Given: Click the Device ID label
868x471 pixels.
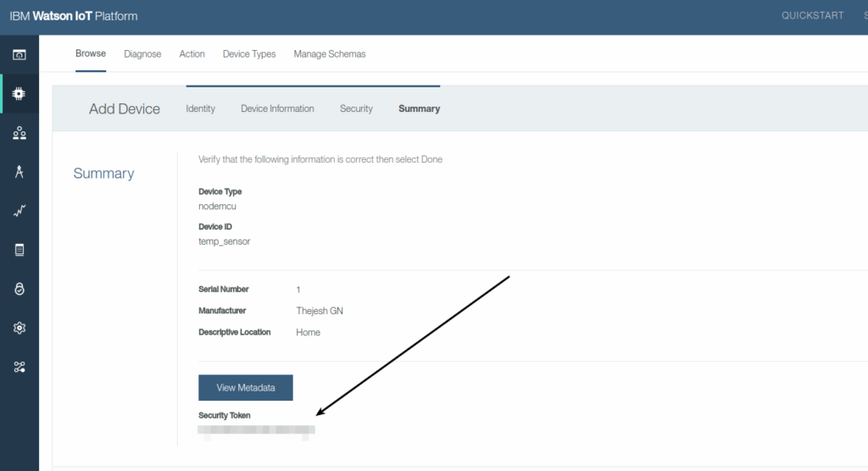Looking at the screenshot, I should 214,226.
